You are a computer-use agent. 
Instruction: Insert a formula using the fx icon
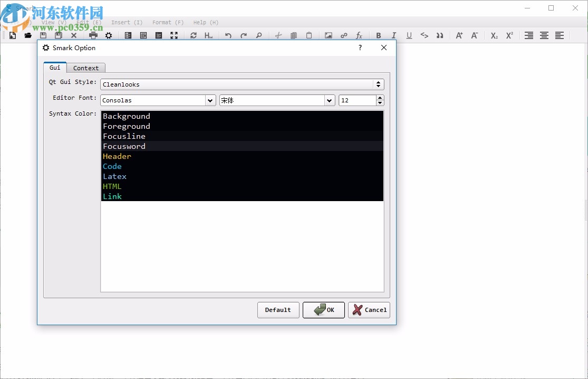pos(360,35)
